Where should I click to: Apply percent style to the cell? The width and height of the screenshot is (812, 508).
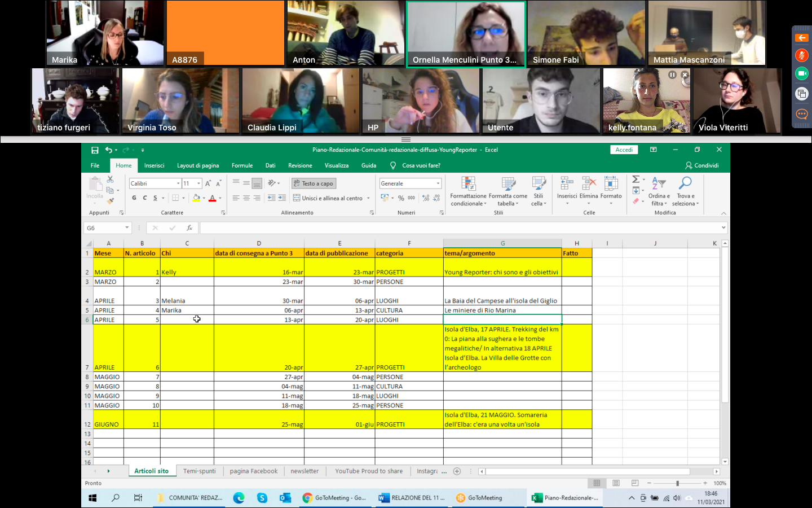401,198
